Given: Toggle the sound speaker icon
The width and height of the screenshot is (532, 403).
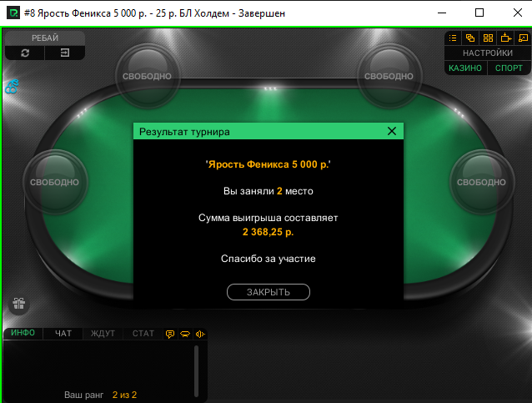Looking at the screenshot, I should [200, 334].
